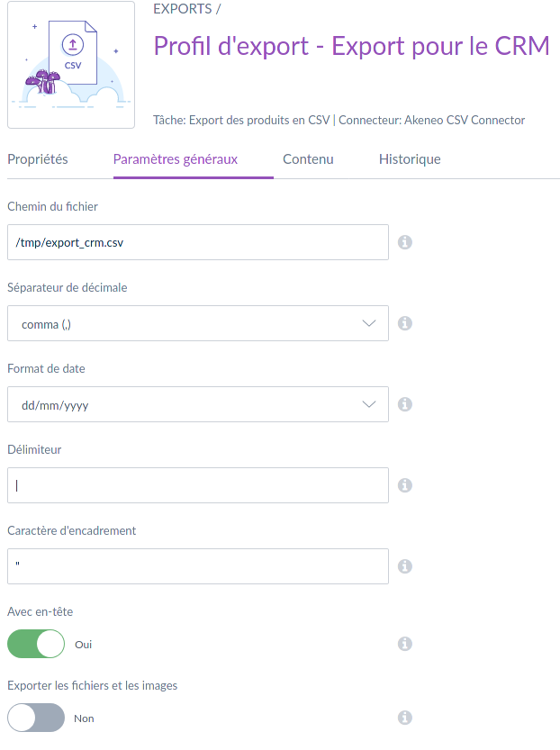The height and width of the screenshot is (750, 560).
Task: Go to the Historique tab
Action: click(410, 159)
